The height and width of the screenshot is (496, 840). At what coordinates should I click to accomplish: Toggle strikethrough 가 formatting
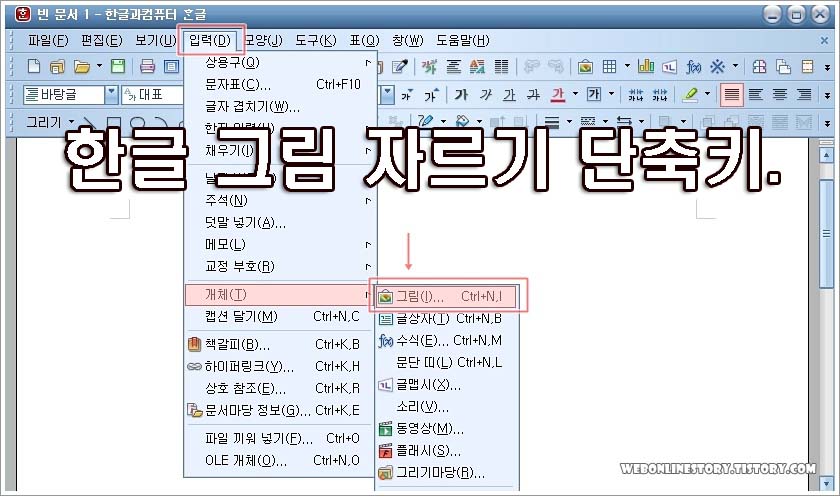534,95
